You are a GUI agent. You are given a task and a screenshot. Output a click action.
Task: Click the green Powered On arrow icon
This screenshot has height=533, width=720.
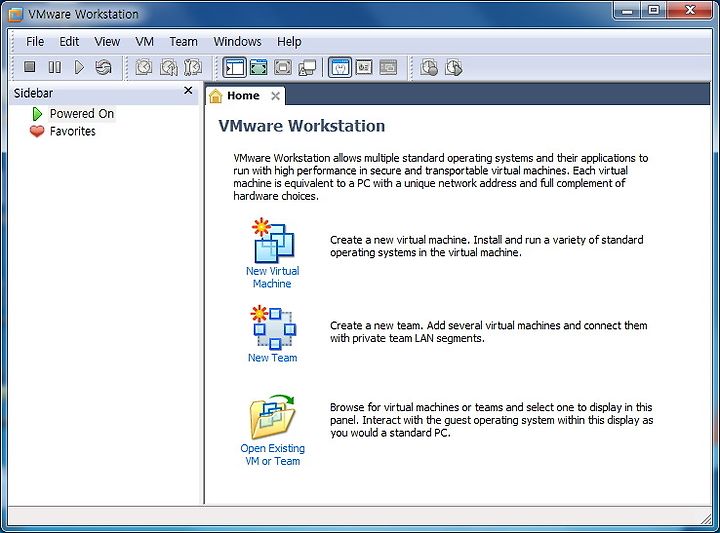(37, 113)
